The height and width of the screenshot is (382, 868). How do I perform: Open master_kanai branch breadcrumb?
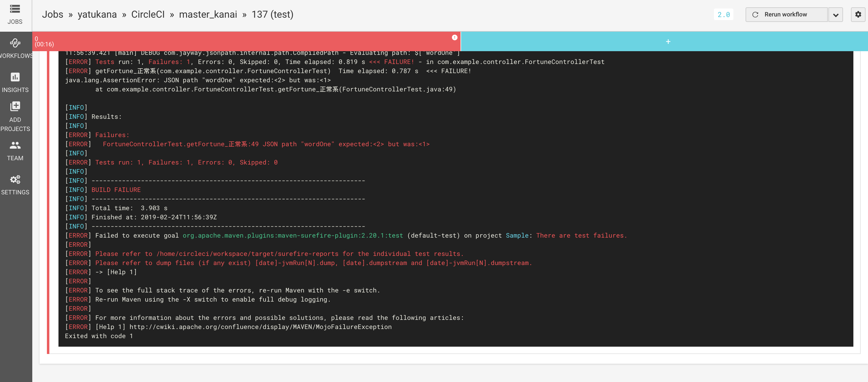[x=208, y=15]
